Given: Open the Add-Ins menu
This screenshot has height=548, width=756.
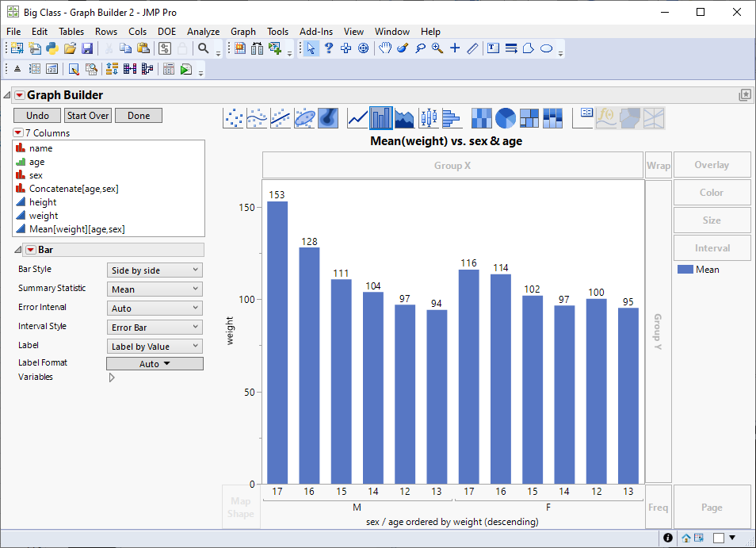Looking at the screenshot, I should tap(316, 32).
